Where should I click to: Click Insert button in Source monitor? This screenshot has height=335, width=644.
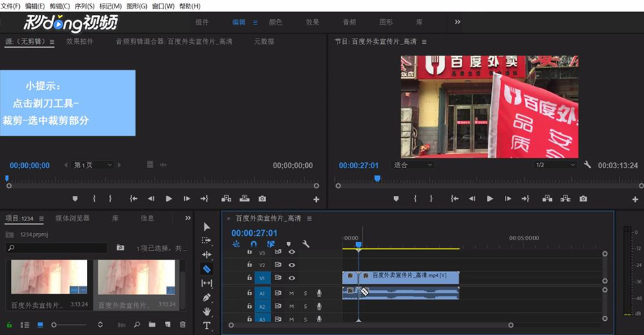(226, 198)
